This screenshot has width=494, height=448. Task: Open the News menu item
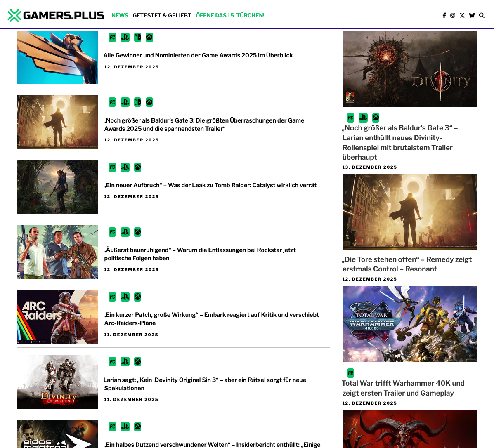click(x=120, y=15)
